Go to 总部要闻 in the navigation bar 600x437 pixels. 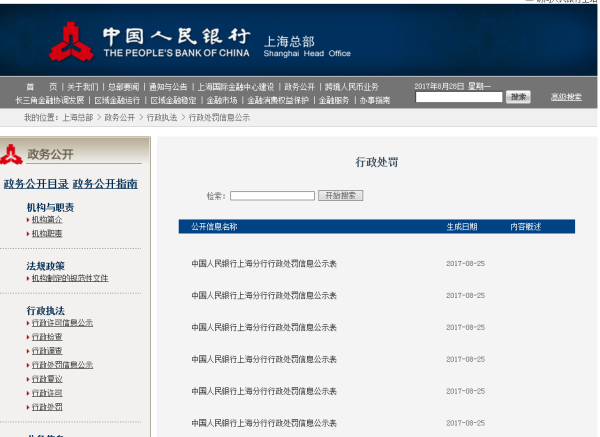(124, 87)
